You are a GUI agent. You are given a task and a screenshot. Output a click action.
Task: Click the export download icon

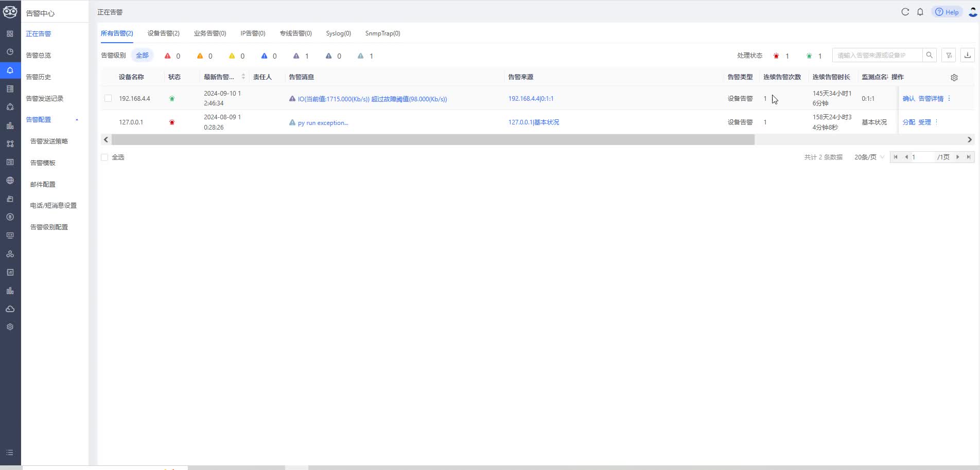[968, 55]
